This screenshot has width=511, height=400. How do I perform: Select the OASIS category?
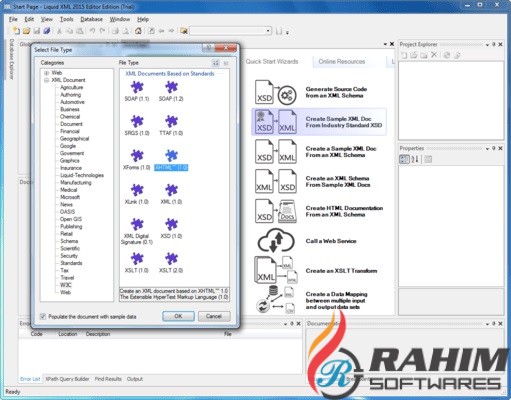[x=67, y=212]
